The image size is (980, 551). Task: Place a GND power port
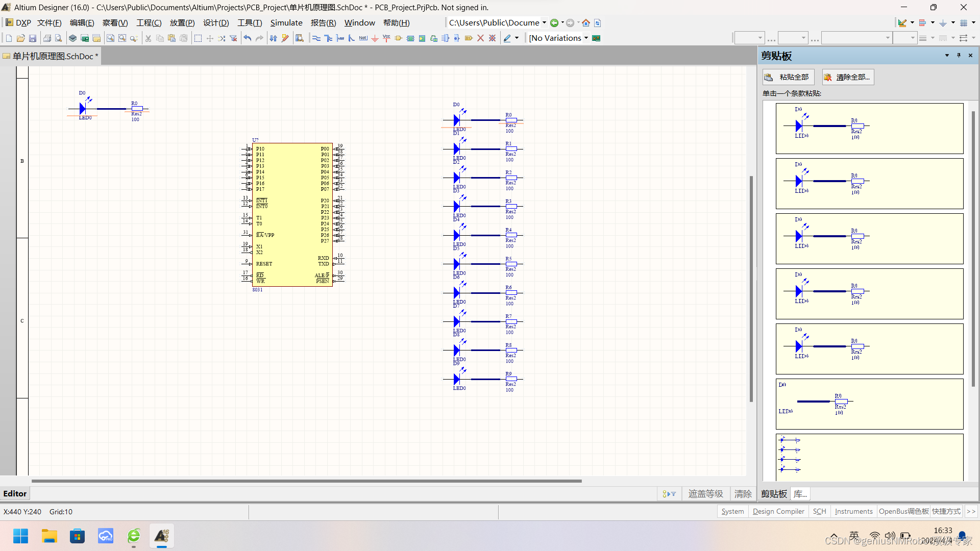point(375,38)
